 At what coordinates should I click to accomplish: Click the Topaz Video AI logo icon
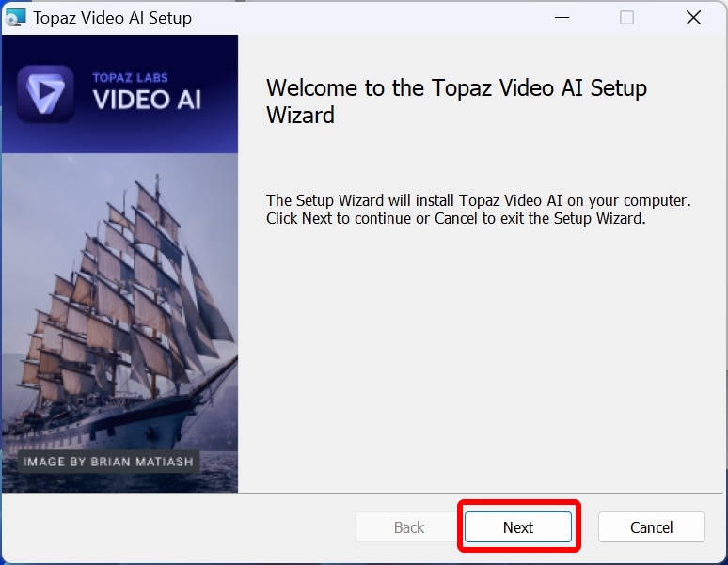tap(45, 94)
